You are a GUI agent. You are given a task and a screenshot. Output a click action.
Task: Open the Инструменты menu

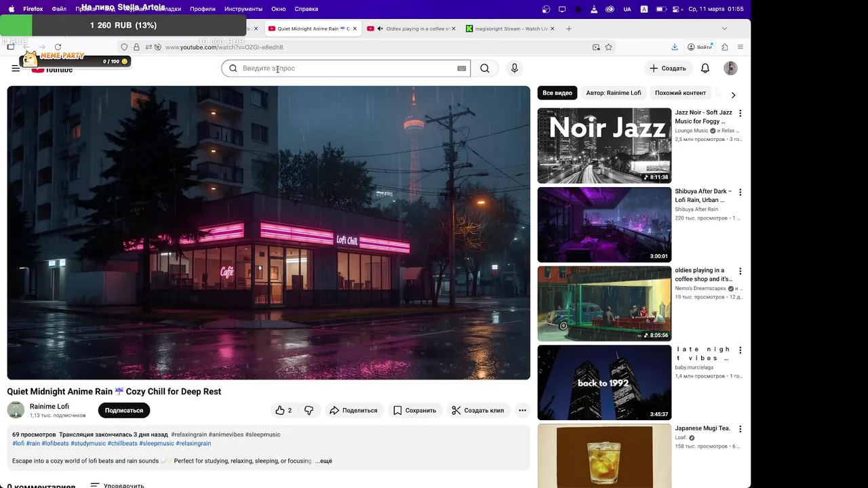[x=243, y=9]
